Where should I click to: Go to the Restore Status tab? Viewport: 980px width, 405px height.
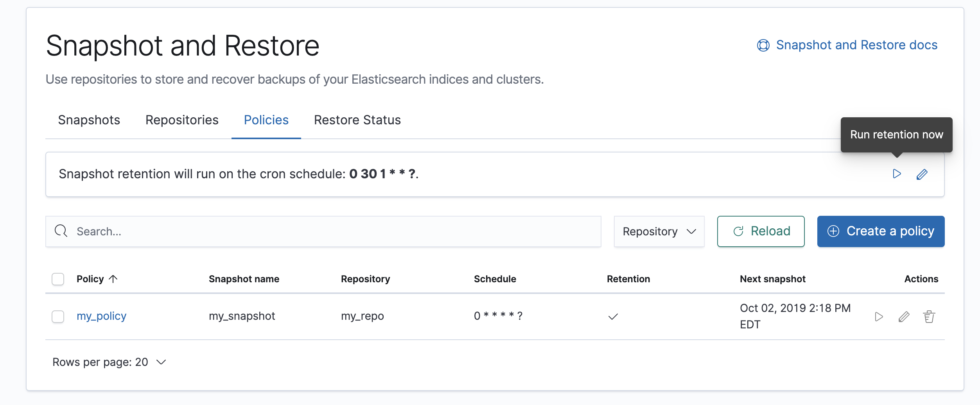(357, 120)
